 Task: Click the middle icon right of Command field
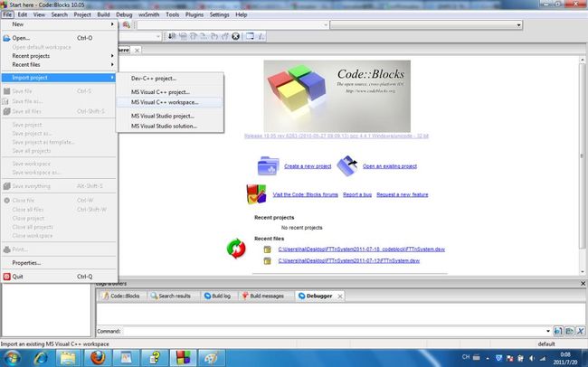tap(569, 331)
